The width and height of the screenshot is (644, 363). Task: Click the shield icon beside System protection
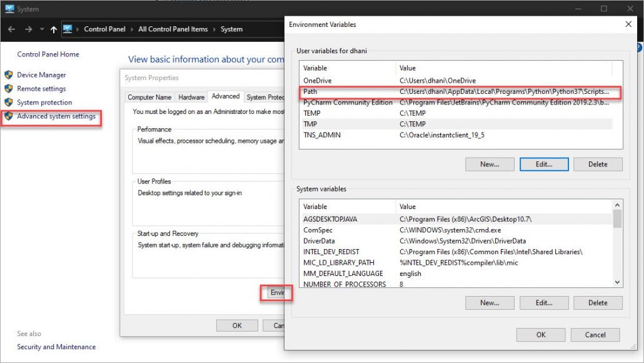click(9, 103)
